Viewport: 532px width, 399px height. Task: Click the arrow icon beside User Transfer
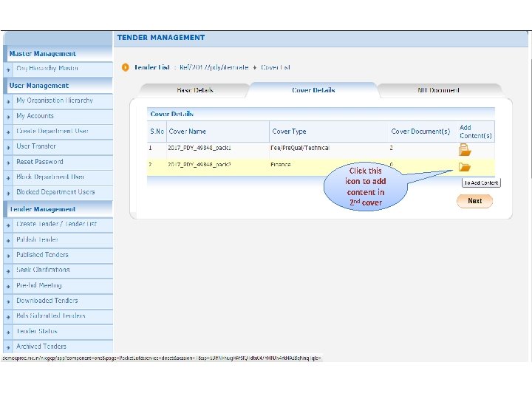[x=8, y=148]
